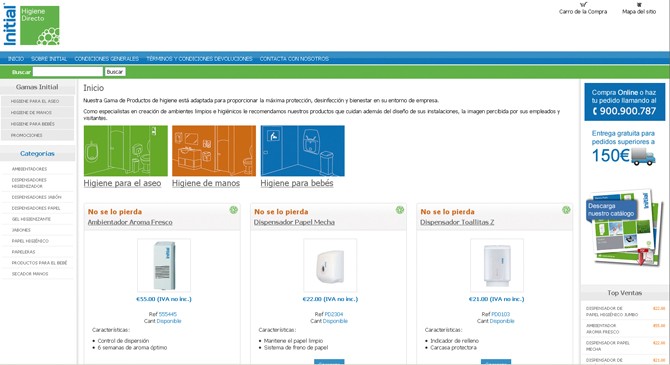Click Entrega gratuita para pedidos superiores banner
The image size is (670, 365).
624,148
